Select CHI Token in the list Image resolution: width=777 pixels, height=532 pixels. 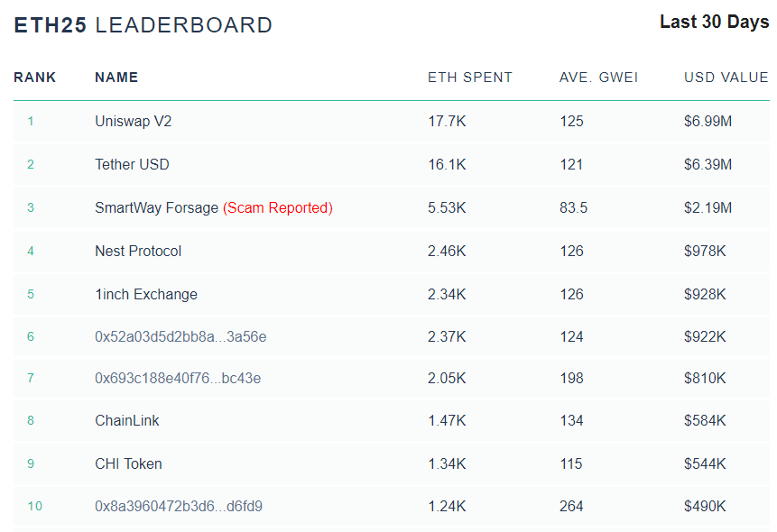pyautogui.click(x=128, y=463)
